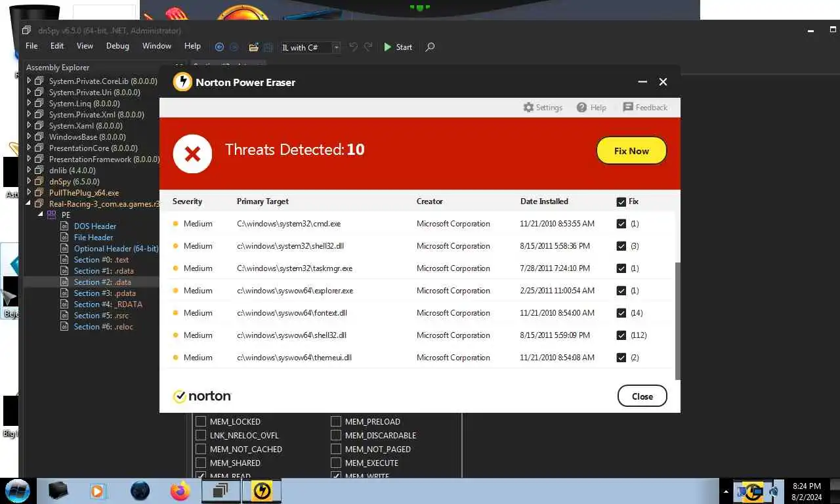
Task: Click Norton Power Eraser taskbar button
Action: [x=262, y=491]
